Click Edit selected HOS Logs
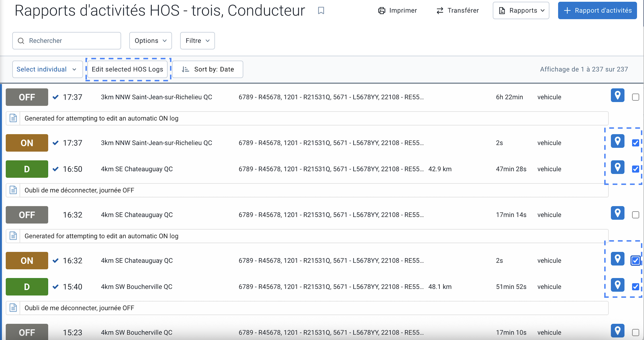Screen dimensions: 644x340 tap(128, 69)
